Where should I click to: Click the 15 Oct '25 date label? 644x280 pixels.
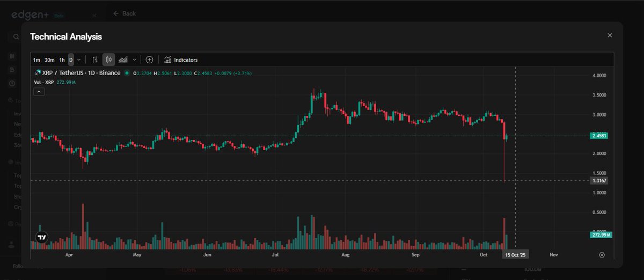pyautogui.click(x=515, y=255)
